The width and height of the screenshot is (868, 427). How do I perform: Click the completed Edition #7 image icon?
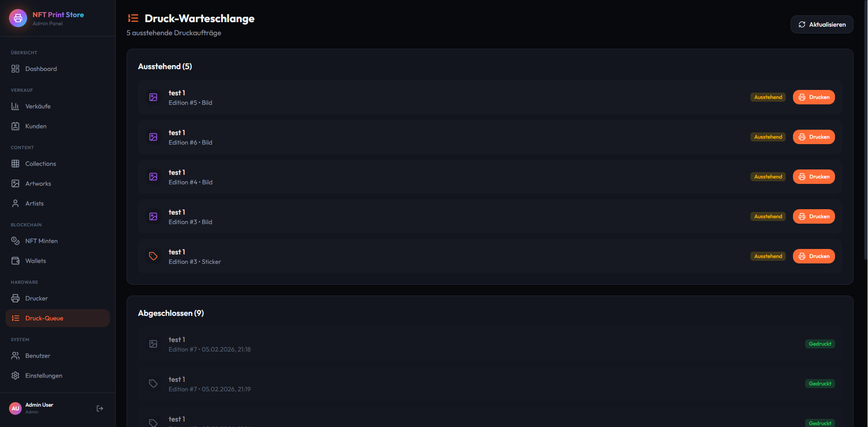point(153,344)
